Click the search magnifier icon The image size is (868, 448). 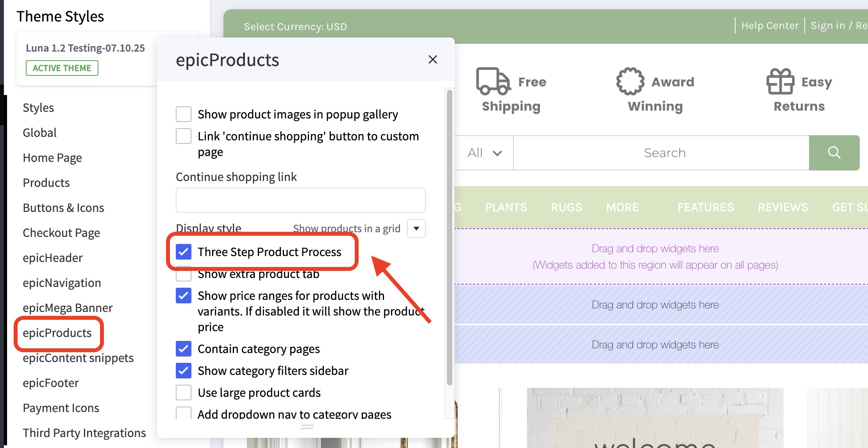(x=834, y=152)
